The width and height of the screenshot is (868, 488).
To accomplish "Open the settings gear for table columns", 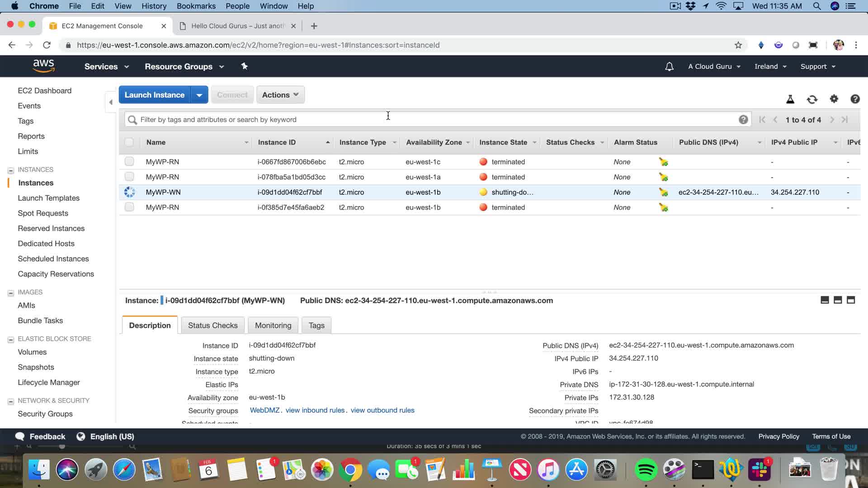I will click(x=834, y=99).
